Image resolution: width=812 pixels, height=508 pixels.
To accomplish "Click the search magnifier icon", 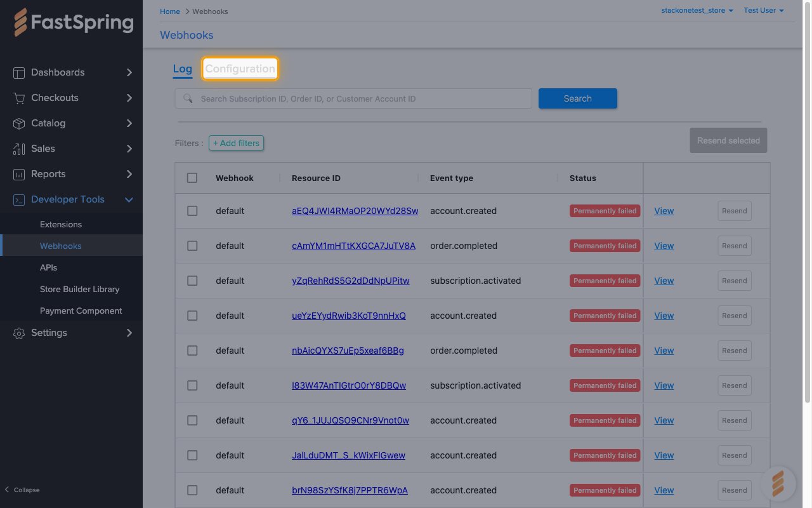I will pyautogui.click(x=188, y=98).
